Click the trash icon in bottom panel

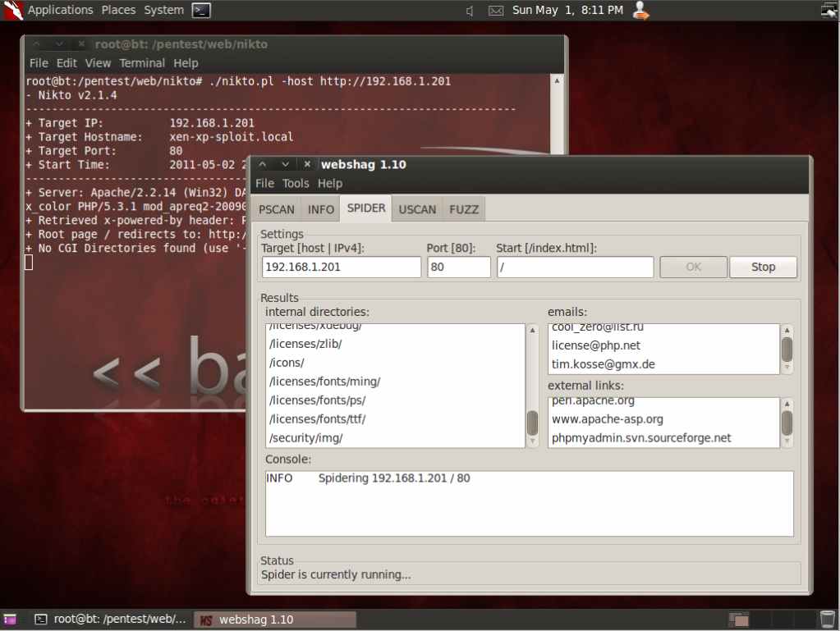tap(828, 620)
